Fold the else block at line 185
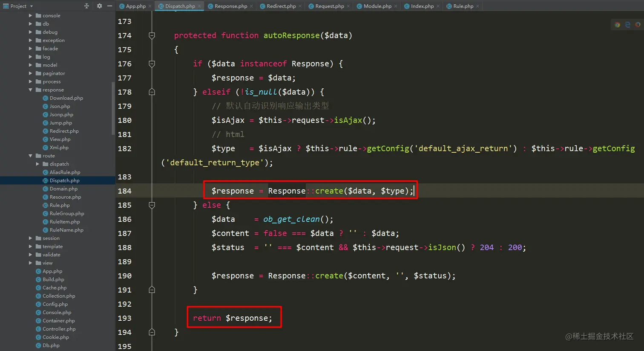Image resolution: width=644 pixels, height=351 pixels. point(152,205)
